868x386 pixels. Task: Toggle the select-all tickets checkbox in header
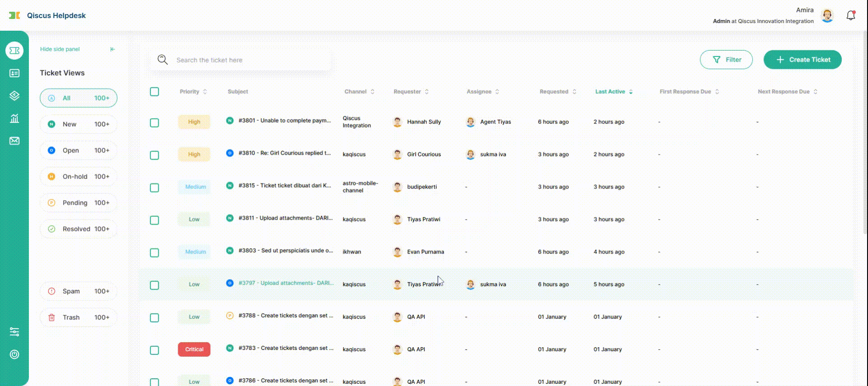pos(155,92)
